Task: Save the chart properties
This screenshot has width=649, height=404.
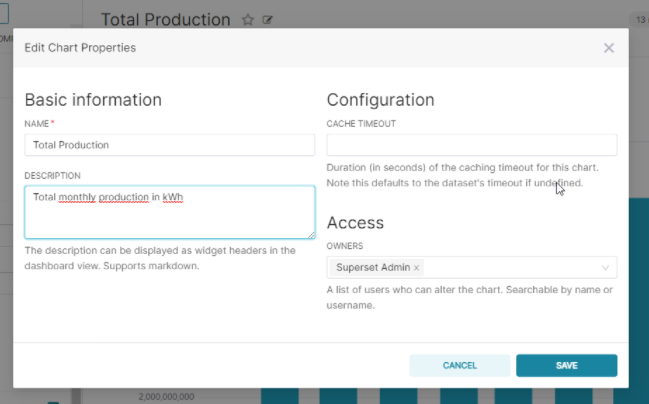Action: 567,366
